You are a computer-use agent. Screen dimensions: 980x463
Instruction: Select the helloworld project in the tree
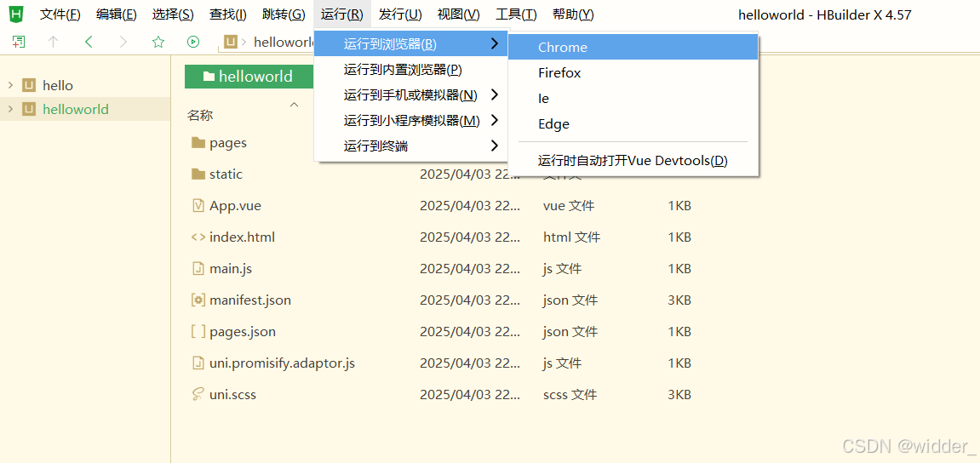[76, 109]
